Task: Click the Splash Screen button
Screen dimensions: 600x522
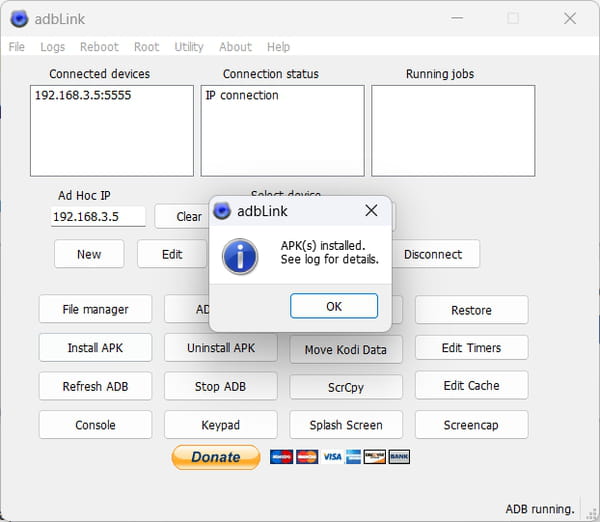Action: click(346, 425)
